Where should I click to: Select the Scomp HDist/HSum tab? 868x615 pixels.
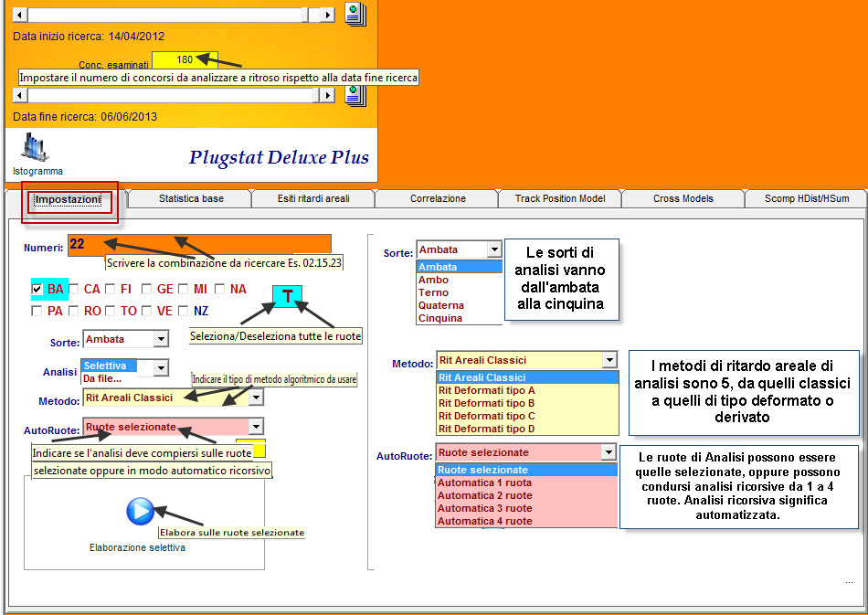[807, 198]
